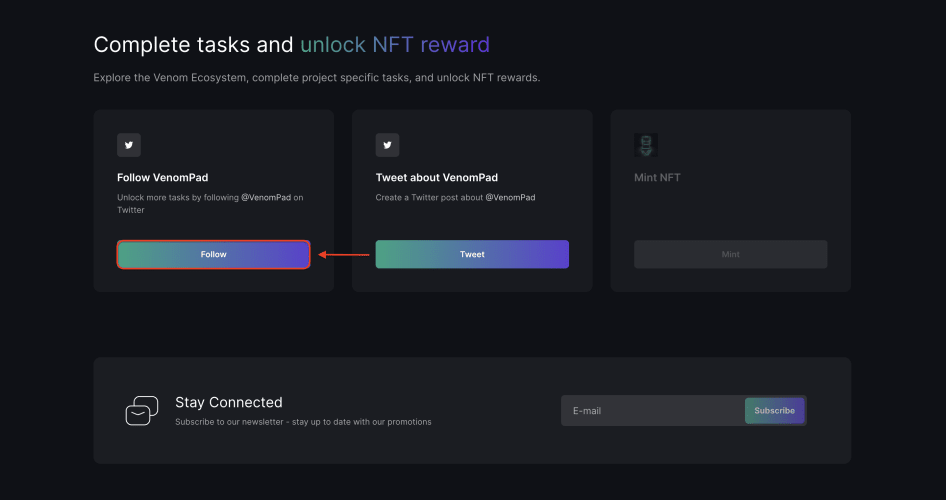Click the Tweet gradient button

click(x=472, y=255)
